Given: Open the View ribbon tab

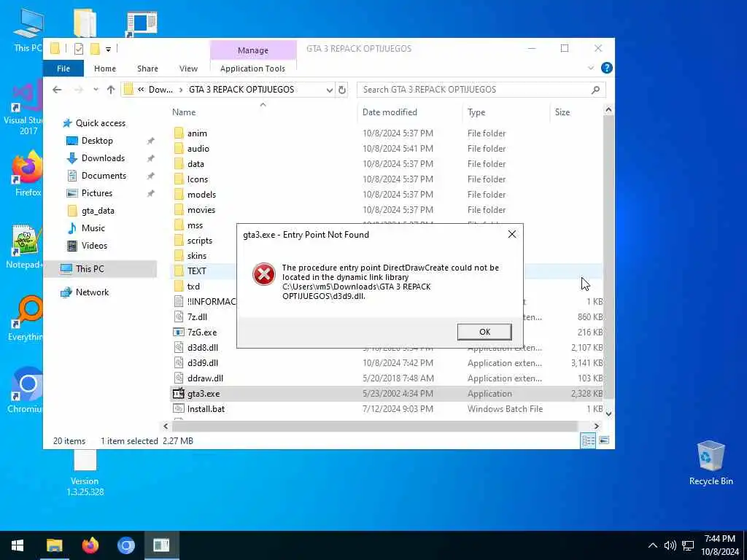Looking at the screenshot, I should pos(188,69).
